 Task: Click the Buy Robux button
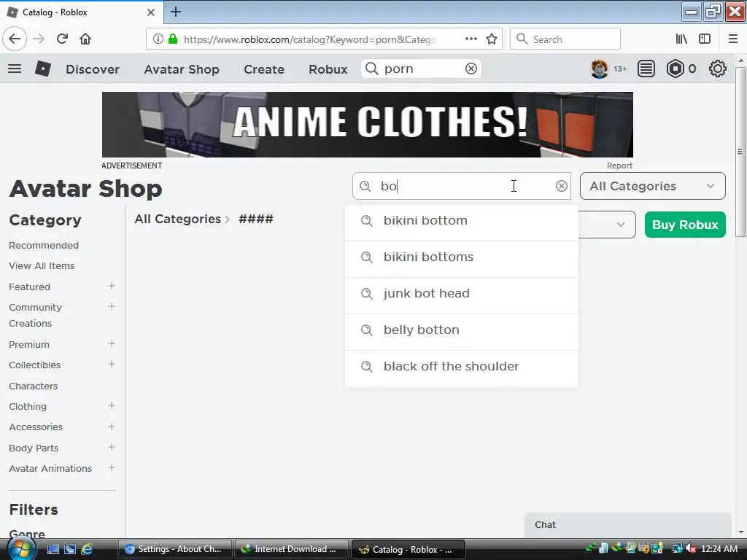tap(685, 225)
